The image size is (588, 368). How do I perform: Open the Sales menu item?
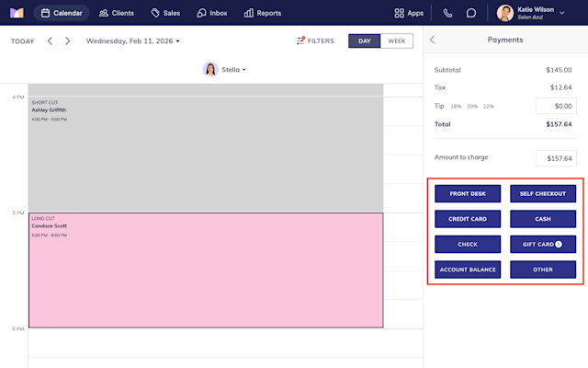[165, 13]
